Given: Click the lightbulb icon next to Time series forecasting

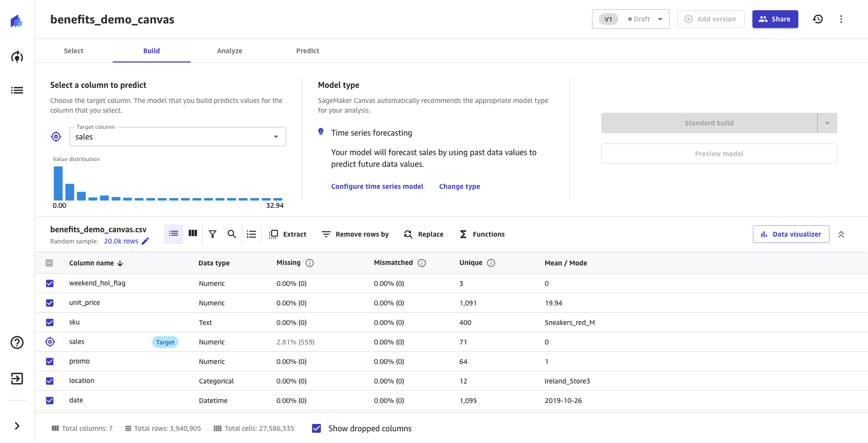Looking at the screenshot, I should (x=321, y=132).
